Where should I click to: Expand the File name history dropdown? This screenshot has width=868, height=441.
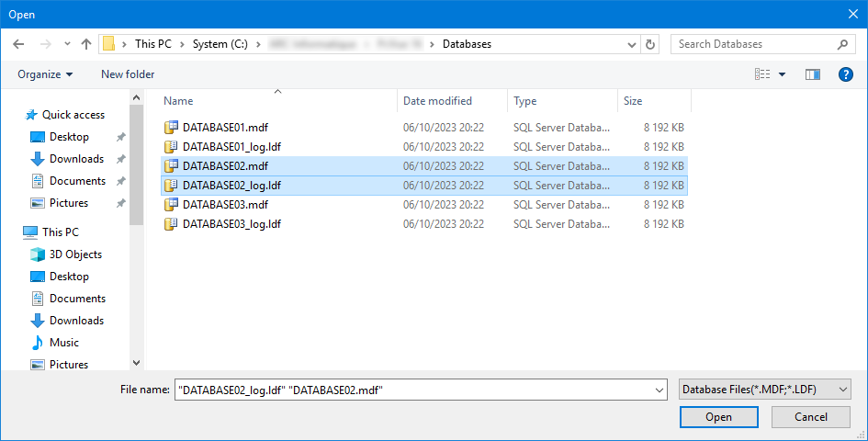pos(659,390)
